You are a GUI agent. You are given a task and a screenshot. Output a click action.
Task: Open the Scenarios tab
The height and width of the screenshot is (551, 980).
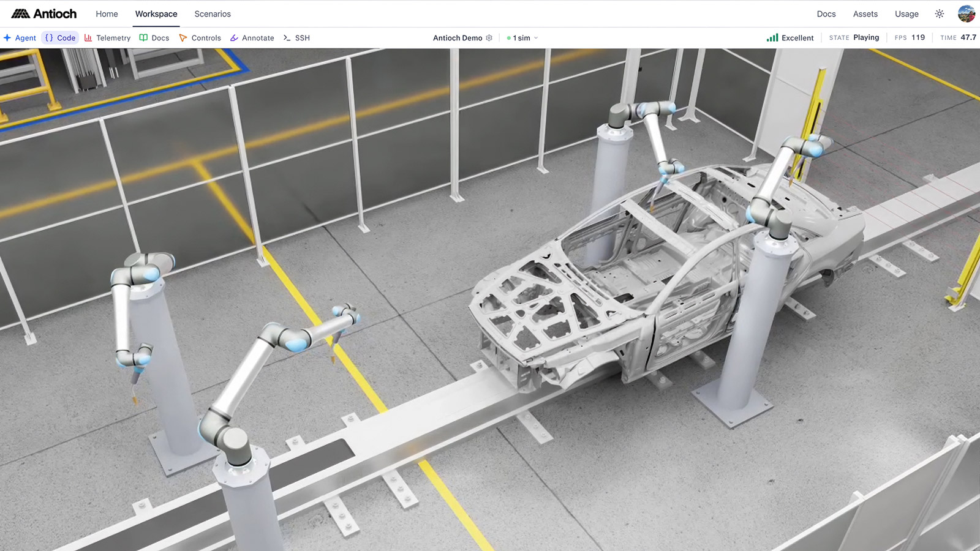213,13
